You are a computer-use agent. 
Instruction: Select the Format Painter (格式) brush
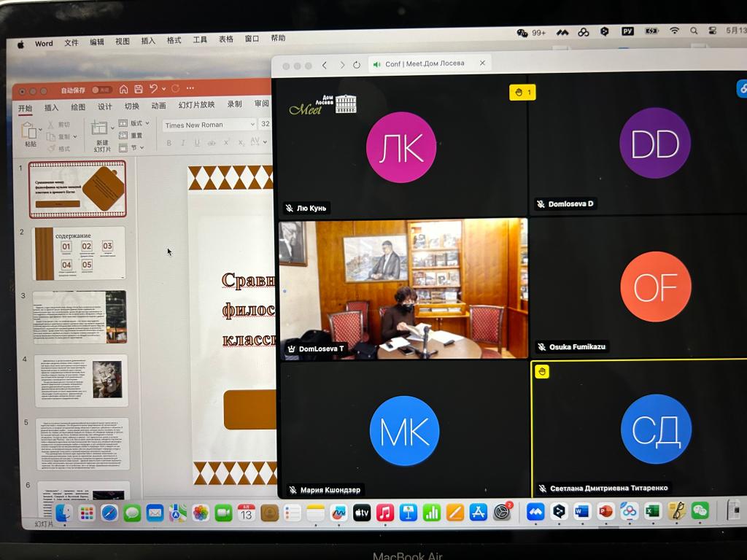[52, 149]
